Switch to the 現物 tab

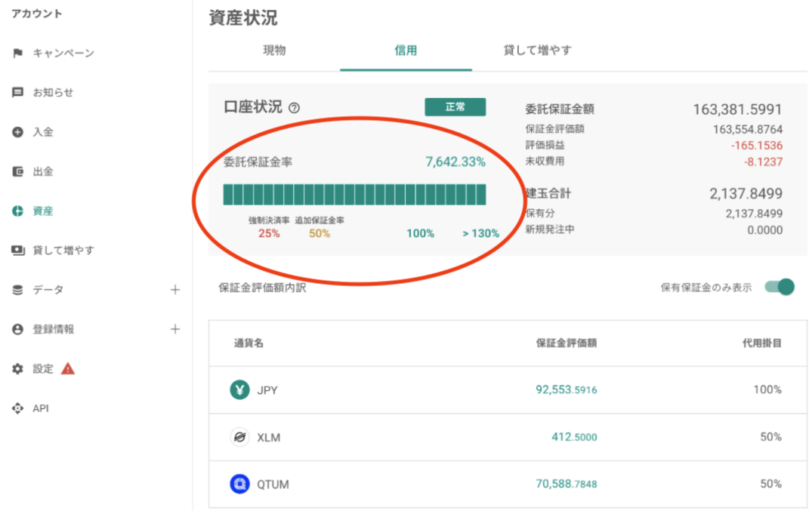pyautogui.click(x=274, y=51)
